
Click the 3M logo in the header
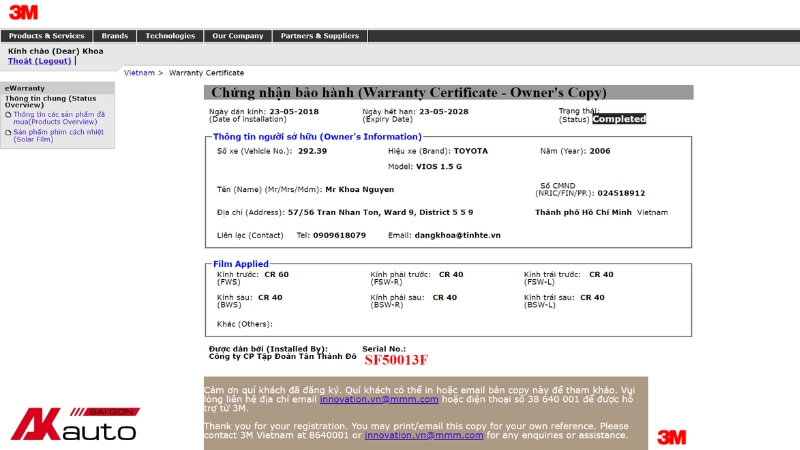coord(23,12)
